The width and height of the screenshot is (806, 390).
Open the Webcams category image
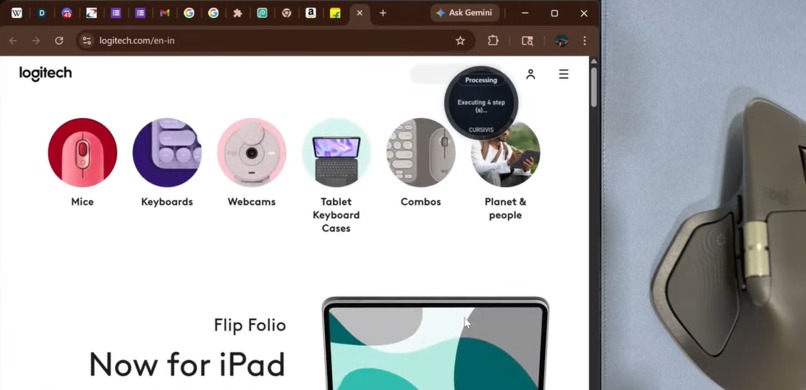click(x=252, y=153)
